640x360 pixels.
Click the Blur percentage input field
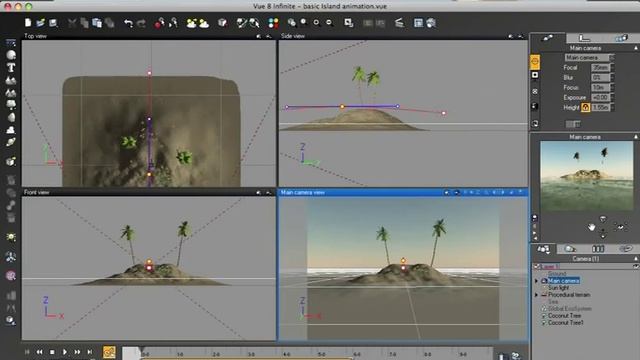(x=600, y=78)
